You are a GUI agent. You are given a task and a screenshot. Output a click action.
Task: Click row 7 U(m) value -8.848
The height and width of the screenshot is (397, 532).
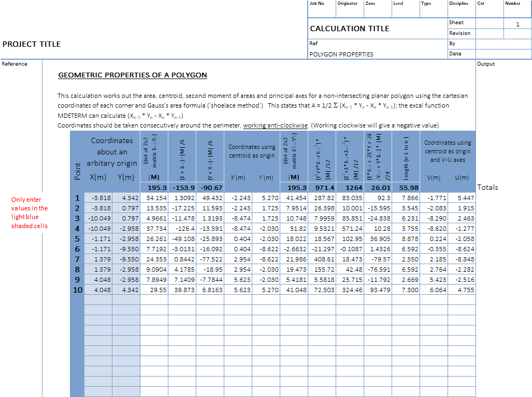click(x=462, y=259)
